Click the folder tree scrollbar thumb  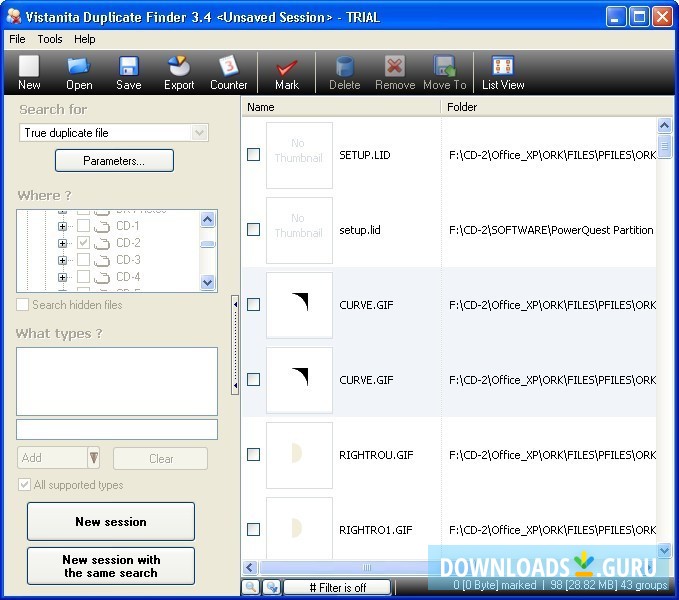208,244
